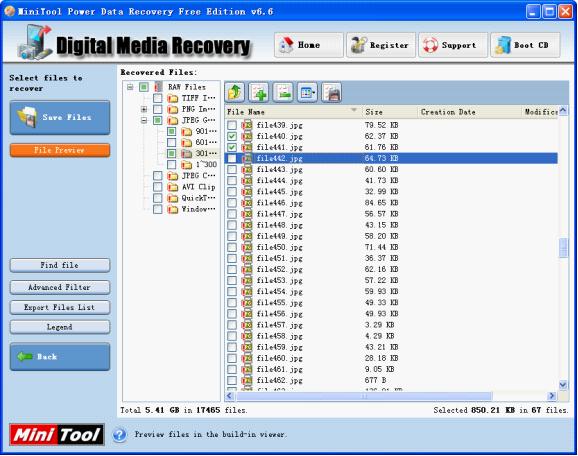The width and height of the screenshot is (578, 456).
Task: Click the up-folder green arrow toolbar icon
Action: point(235,92)
